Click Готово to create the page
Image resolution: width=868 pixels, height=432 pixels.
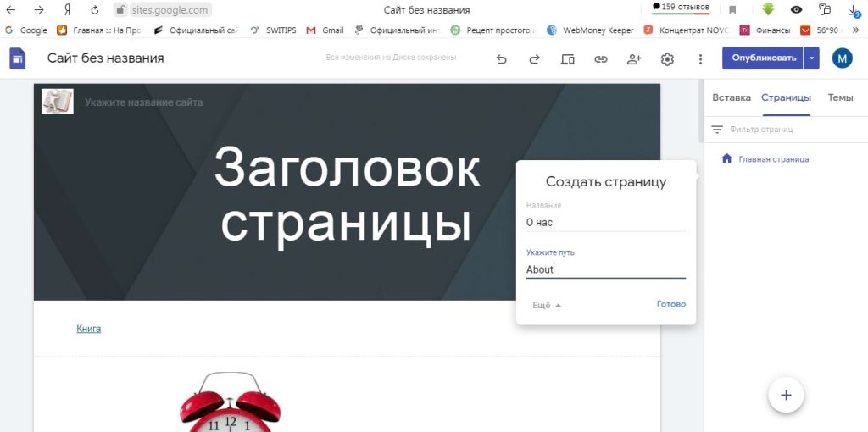coord(671,304)
